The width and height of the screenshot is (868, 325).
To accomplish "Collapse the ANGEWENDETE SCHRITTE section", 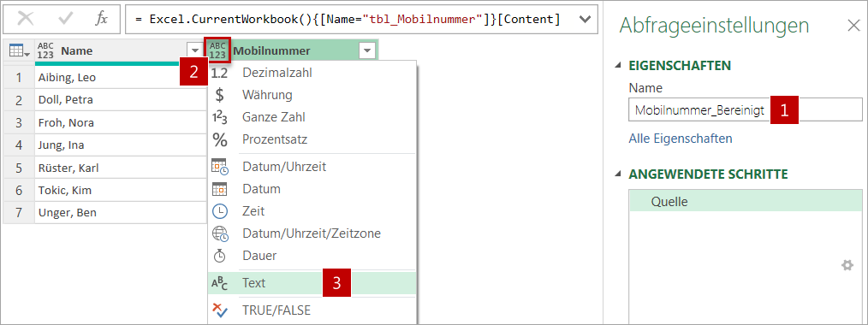I will tap(618, 174).
